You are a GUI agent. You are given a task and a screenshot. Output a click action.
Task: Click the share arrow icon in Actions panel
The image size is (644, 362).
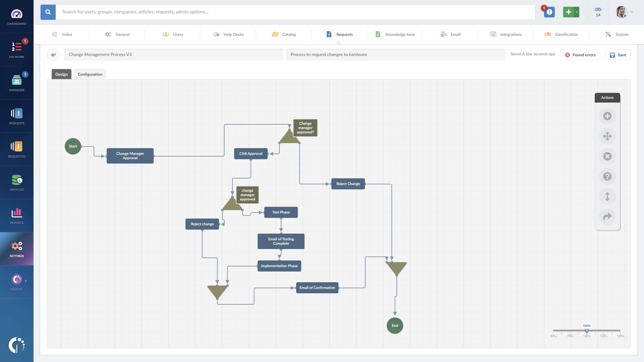point(608,216)
